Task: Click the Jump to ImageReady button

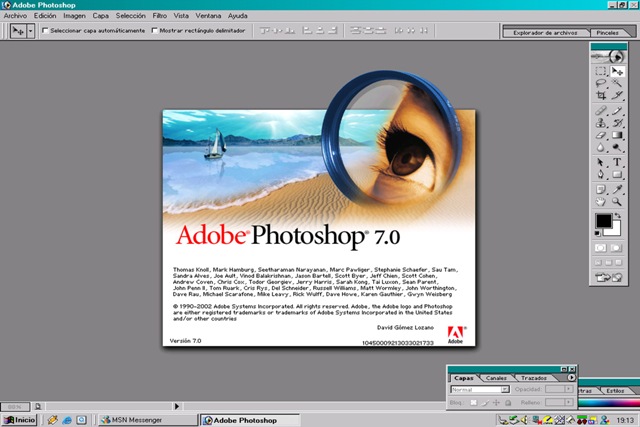Action: (x=609, y=278)
